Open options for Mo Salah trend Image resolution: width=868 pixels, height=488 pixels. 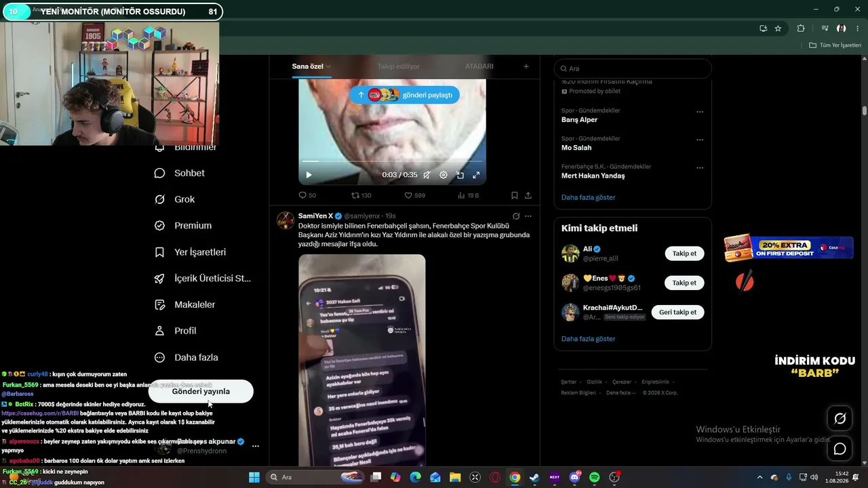(x=700, y=140)
